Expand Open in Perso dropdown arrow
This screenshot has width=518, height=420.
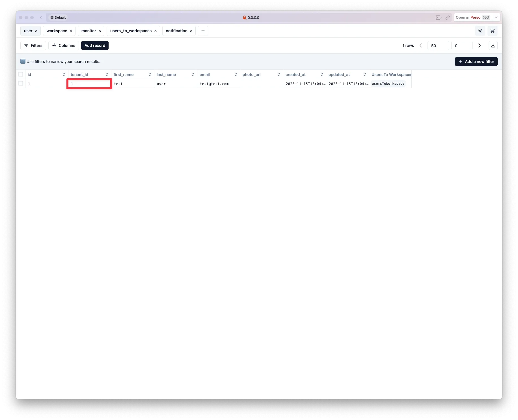496,18
